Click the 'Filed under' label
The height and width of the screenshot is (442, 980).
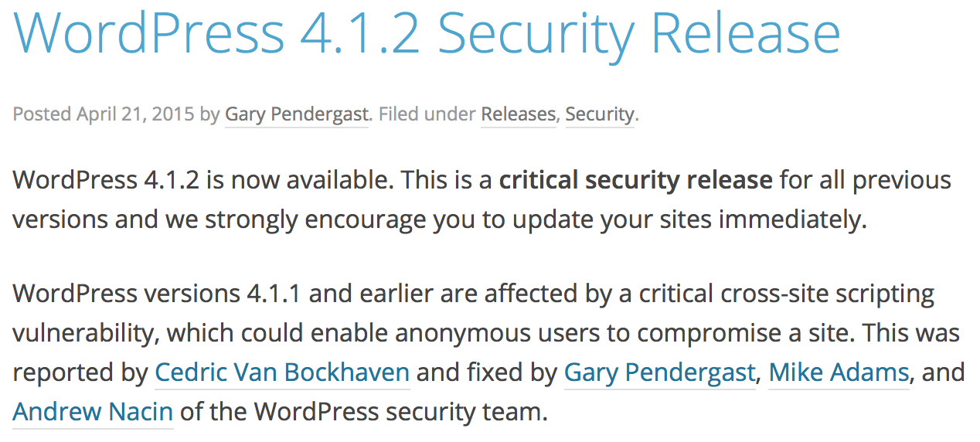[x=427, y=114]
